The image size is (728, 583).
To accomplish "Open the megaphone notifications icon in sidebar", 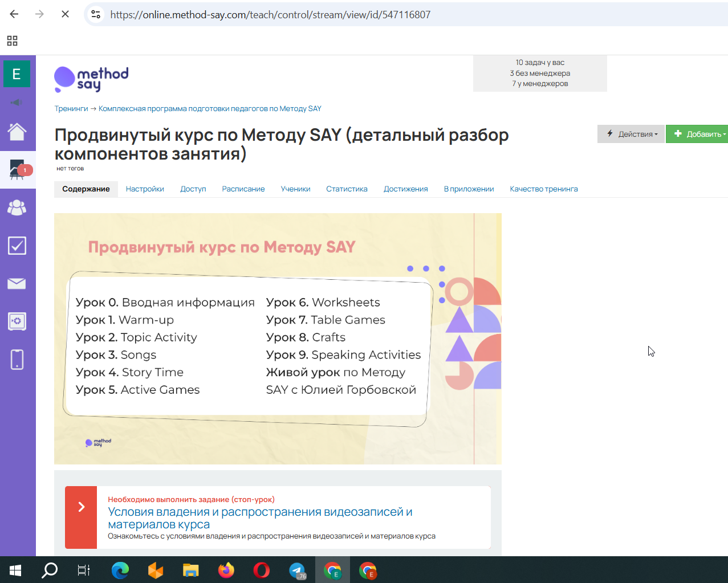I will point(17,103).
